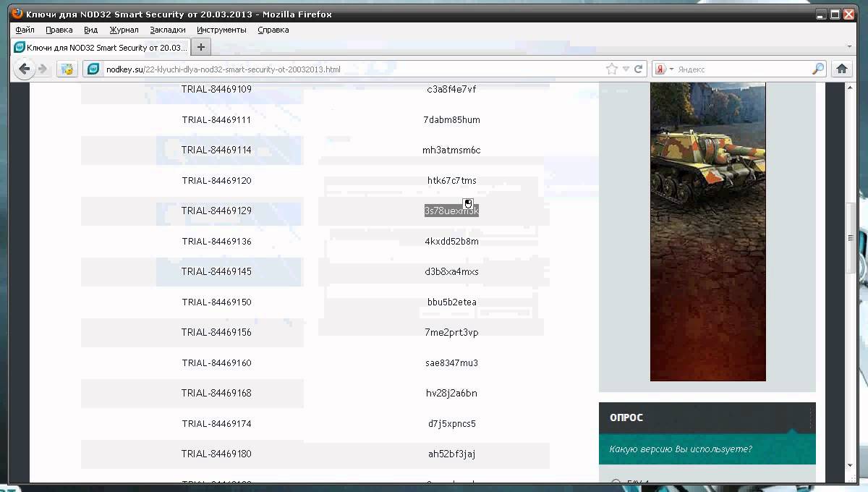The height and width of the screenshot is (492, 868).
Task: Click password ah52bf3jaj
Action: coord(451,454)
